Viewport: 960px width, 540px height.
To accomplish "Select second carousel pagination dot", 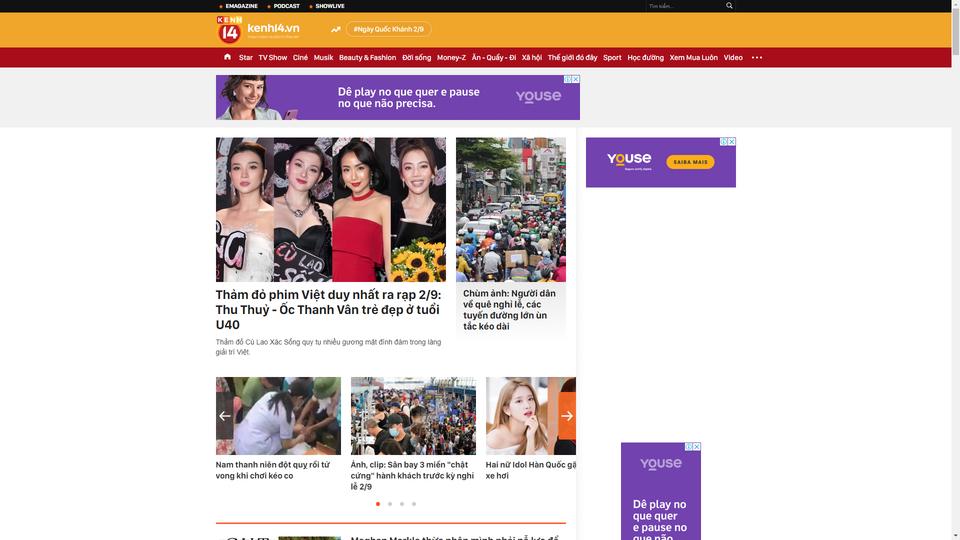I will click(390, 504).
